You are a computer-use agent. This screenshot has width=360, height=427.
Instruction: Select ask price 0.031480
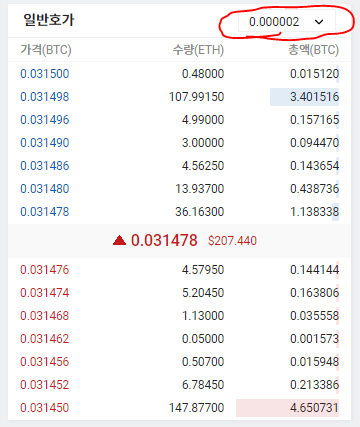(x=45, y=189)
